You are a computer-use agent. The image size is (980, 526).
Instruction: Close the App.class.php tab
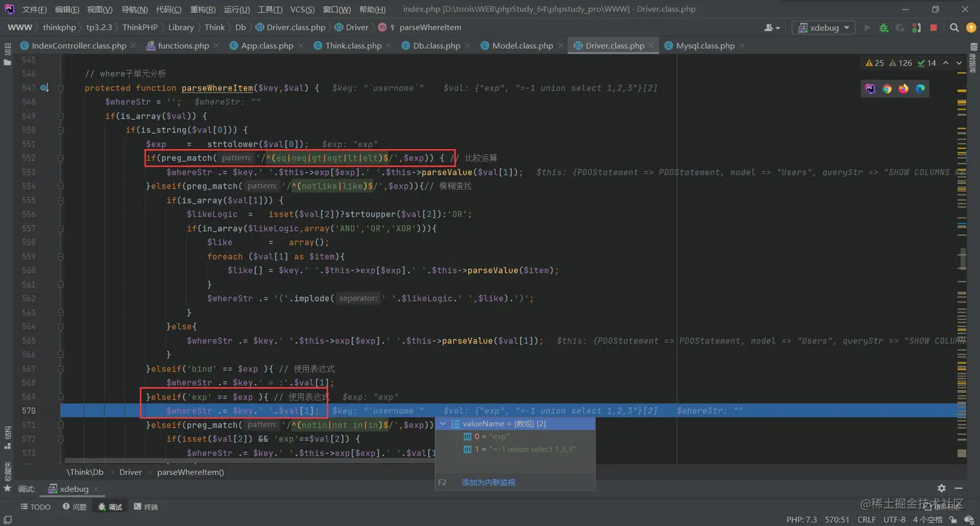(x=301, y=46)
